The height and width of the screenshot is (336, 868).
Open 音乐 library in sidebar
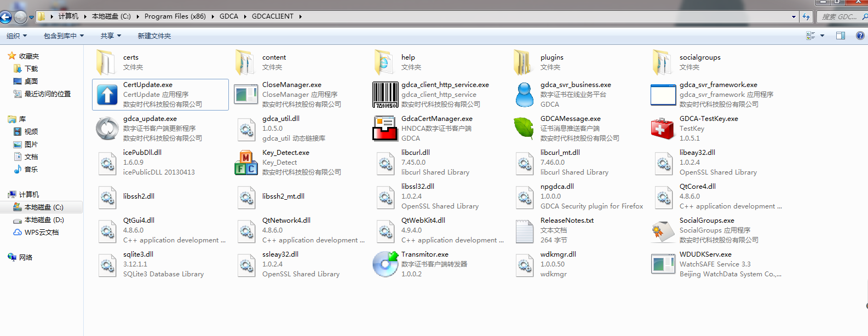(31, 169)
